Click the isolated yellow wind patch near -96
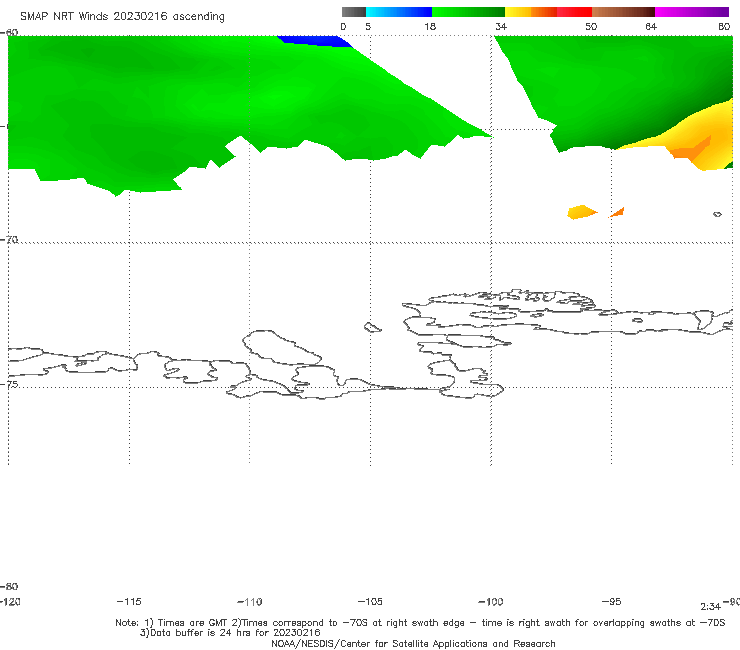This screenshot has height=650, width=740. click(x=582, y=212)
